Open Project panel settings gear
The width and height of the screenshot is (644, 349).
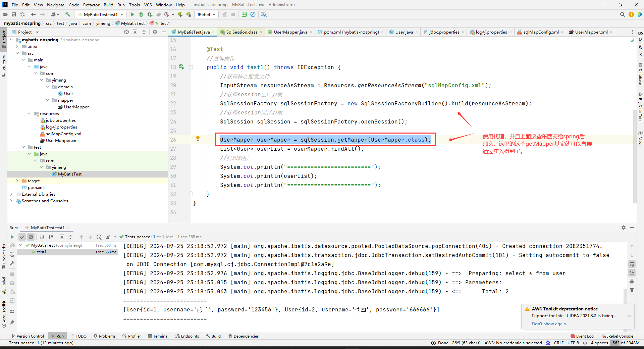click(155, 32)
